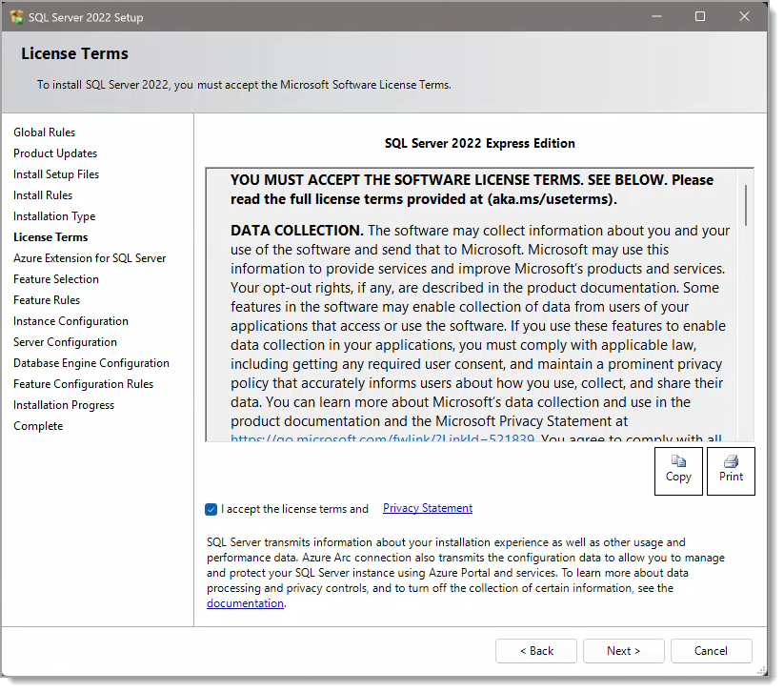Select Feature Selection step in sidebar
Screen dimensions: 784x692
click(x=56, y=279)
